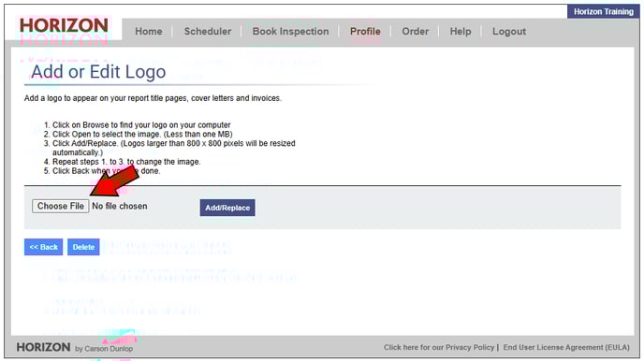The width and height of the screenshot is (644, 361).
Task: Click the footer HORIZON logo
Action: click(x=44, y=347)
